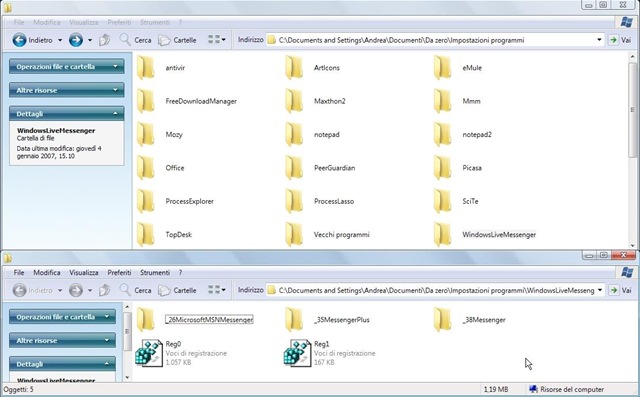This screenshot has width=640, height=397.
Task: Open File menu in bottom window
Action: (19, 273)
